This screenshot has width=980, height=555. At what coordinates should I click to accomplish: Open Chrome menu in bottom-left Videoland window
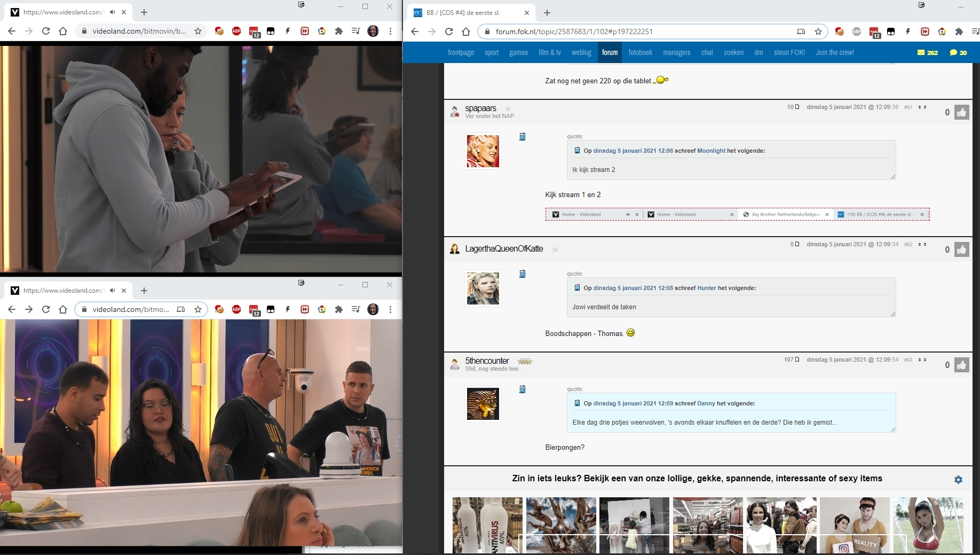click(390, 309)
